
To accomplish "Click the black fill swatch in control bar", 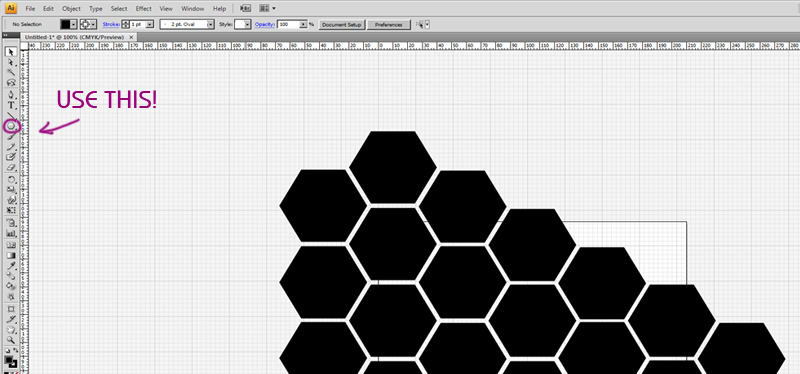I will coord(65,24).
